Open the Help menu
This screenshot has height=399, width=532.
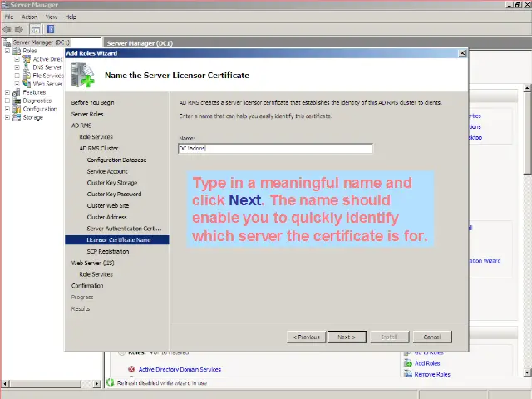(71, 17)
